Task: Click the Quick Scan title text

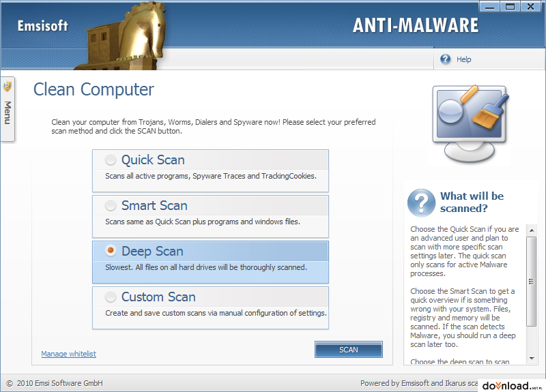Action: pyautogui.click(x=153, y=160)
